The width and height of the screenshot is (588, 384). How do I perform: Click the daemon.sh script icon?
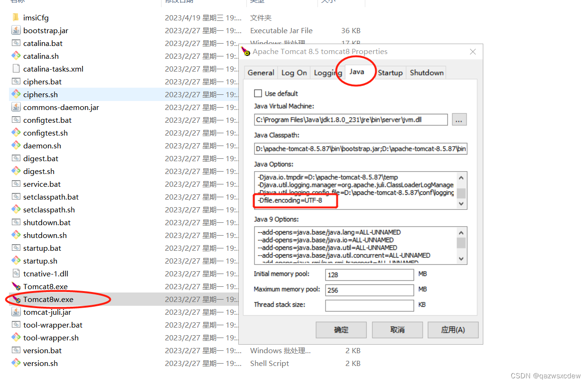(16, 146)
